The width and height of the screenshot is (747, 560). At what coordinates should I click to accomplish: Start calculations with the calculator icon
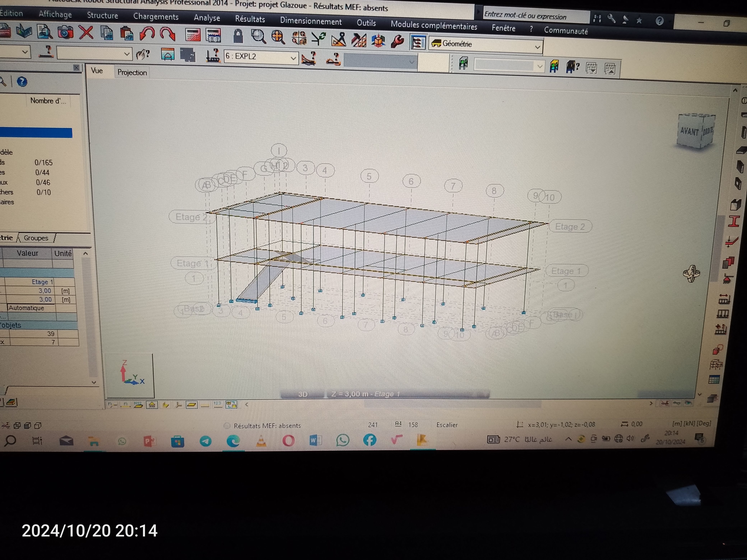point(193,35)
